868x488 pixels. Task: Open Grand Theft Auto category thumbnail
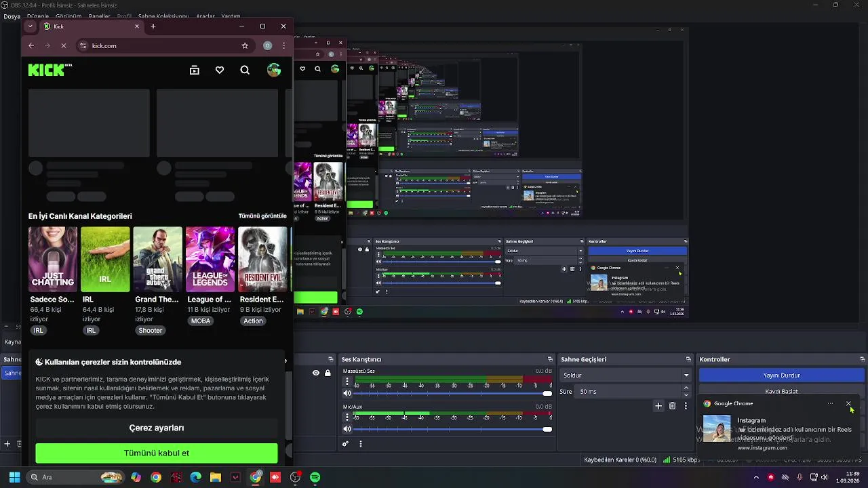[157, 260]
